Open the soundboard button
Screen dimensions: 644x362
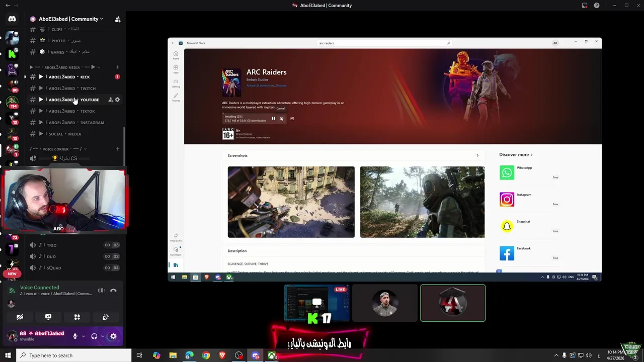[x=106, y=317]
